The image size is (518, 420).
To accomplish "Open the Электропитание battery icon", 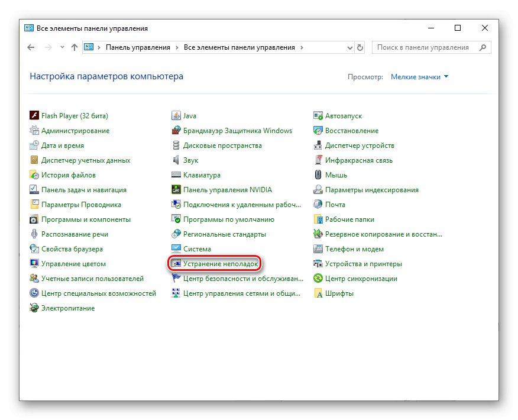I will (34, 308).
